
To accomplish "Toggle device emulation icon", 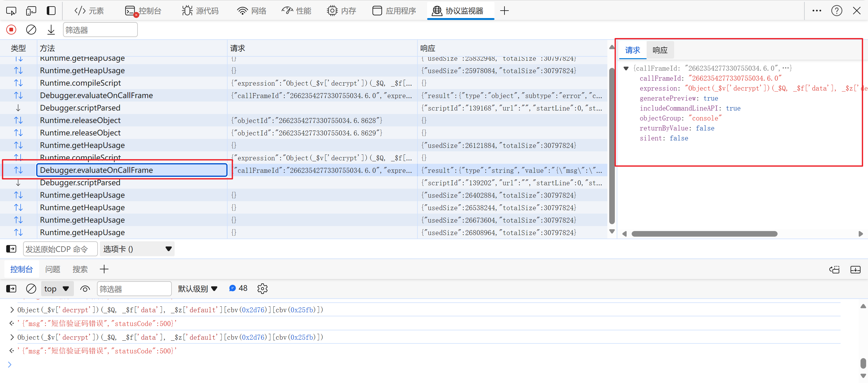I will tap(31, 11).
